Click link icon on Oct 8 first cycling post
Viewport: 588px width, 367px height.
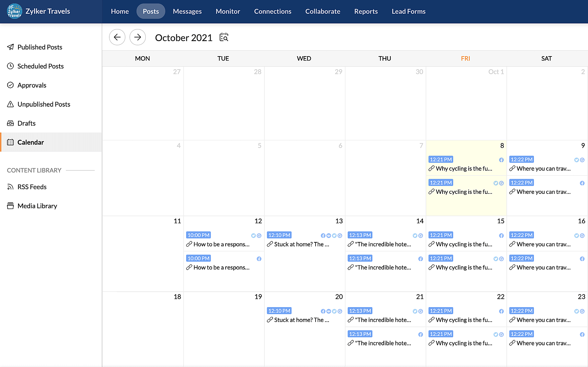[x=432, y=168]
